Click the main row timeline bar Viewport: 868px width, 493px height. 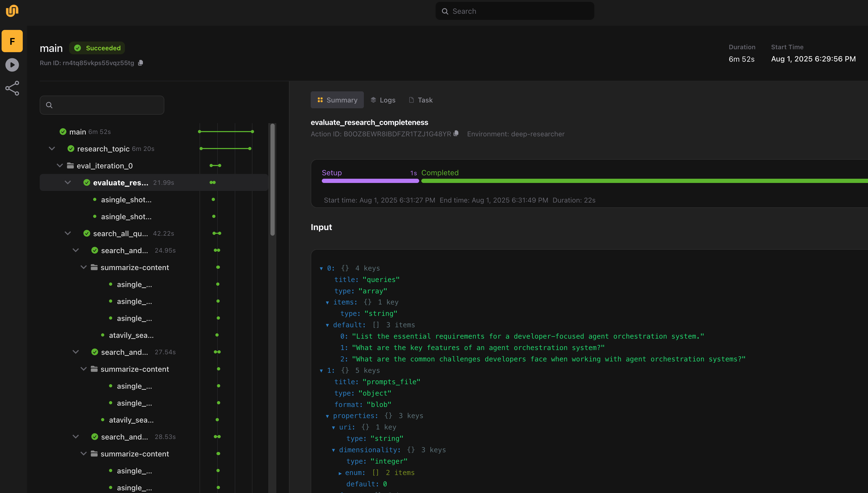226,131
